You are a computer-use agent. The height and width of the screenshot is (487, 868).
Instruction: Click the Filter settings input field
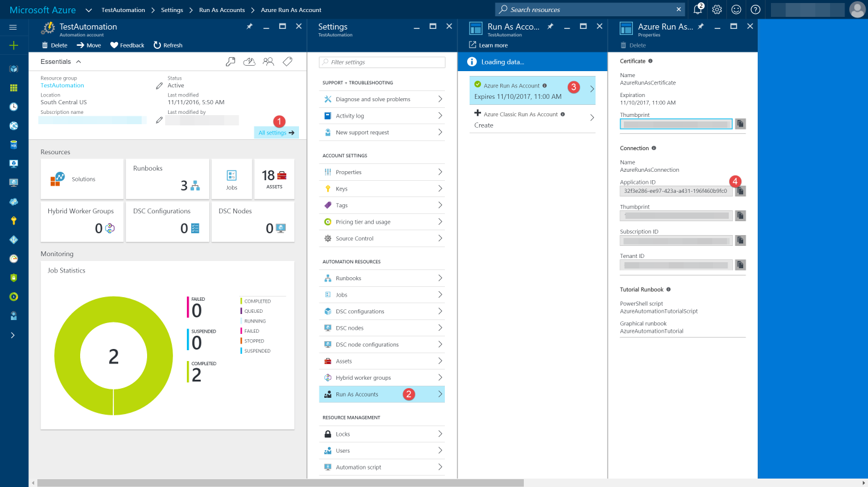382,62
